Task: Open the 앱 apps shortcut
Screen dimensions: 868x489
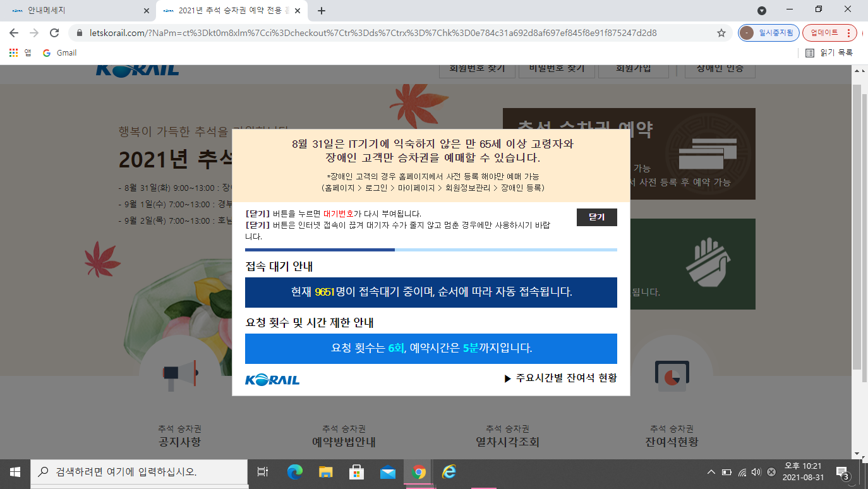Action: tap(20, 53)
